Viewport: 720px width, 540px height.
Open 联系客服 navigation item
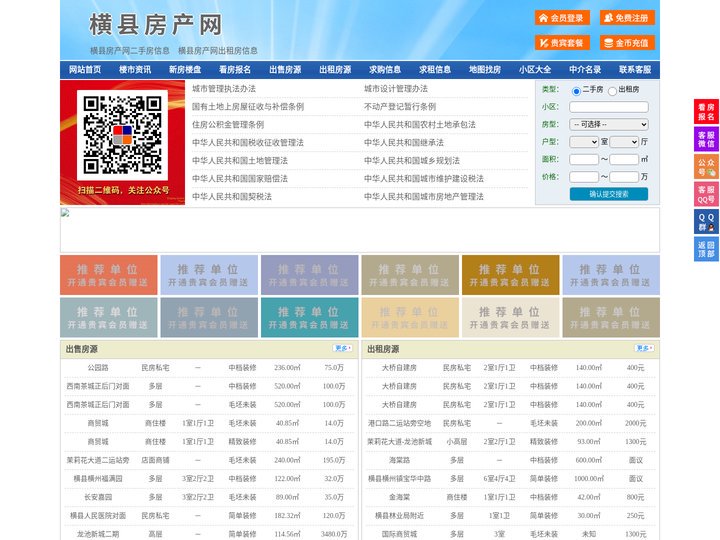(x=635, y=70)
